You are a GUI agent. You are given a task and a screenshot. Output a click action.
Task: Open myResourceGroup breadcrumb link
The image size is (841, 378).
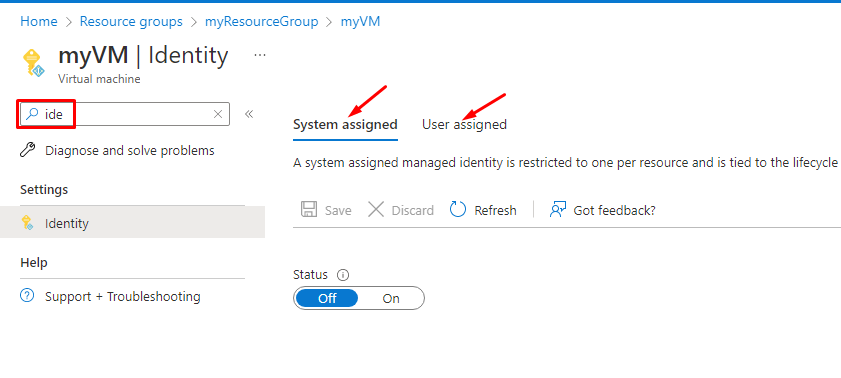pyautogui.click(x=262, y=21)
